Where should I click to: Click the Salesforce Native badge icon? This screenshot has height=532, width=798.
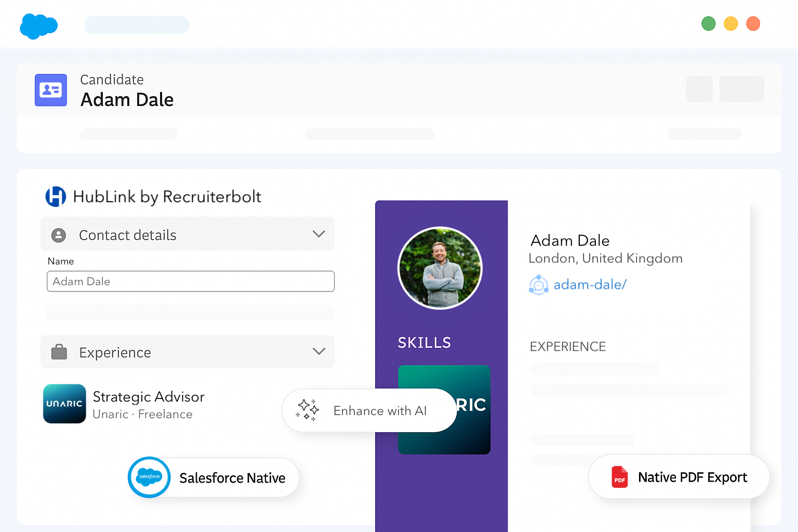point(149,477)
